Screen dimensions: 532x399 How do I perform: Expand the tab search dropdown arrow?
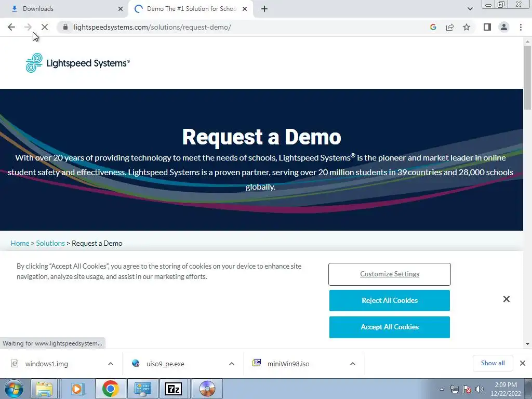point(470,9)
